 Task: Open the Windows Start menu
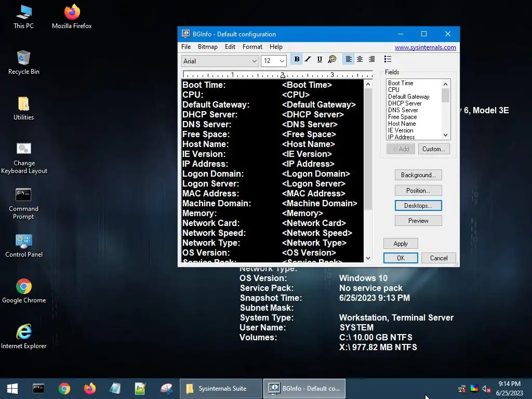(x=12, y=389)
